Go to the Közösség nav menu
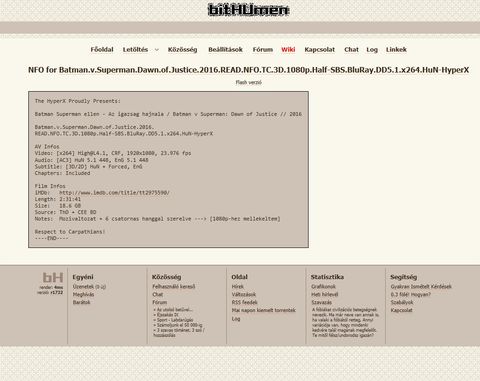The height and width of the screenshot is (381, 480). click(182, 49)
